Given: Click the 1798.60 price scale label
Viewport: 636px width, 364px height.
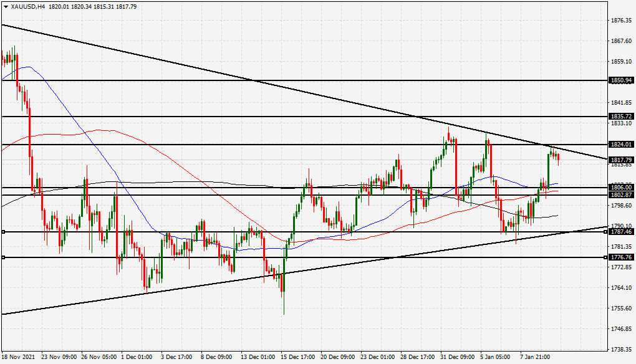Looking at the screenshot, I should 622,206.
